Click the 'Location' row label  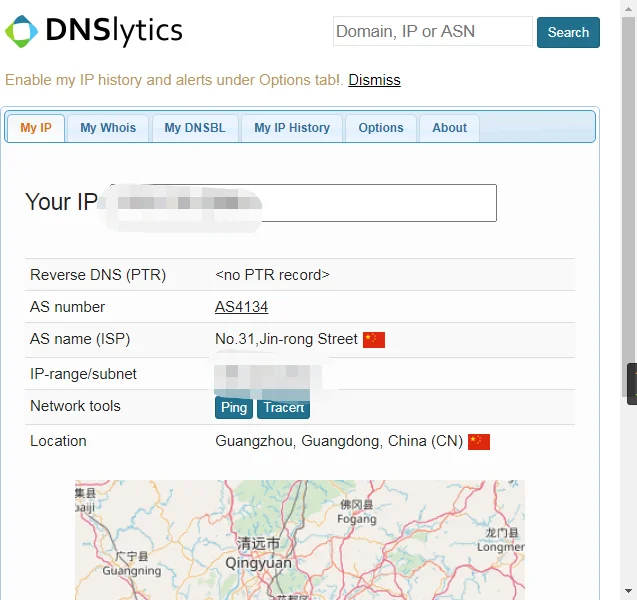(x=58, y=441)
